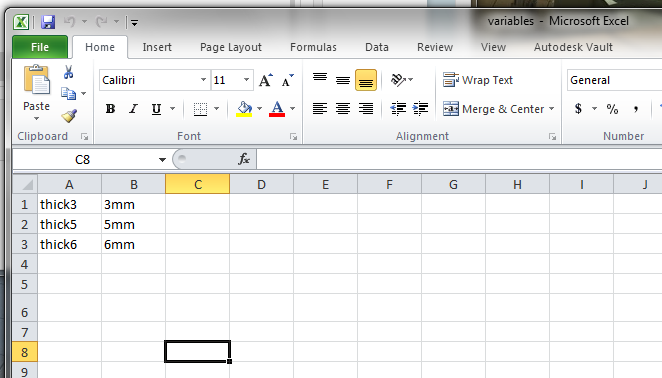The height and width of the screenshot is (378, 662).
Task: Open the Underline style dropdown arrow
Action: pos(172,109)
